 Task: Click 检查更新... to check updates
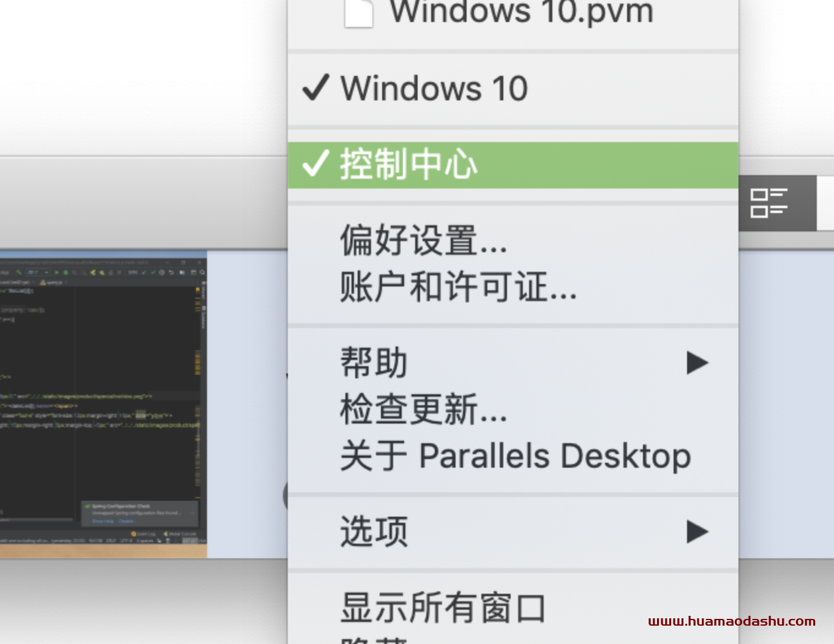513,409
